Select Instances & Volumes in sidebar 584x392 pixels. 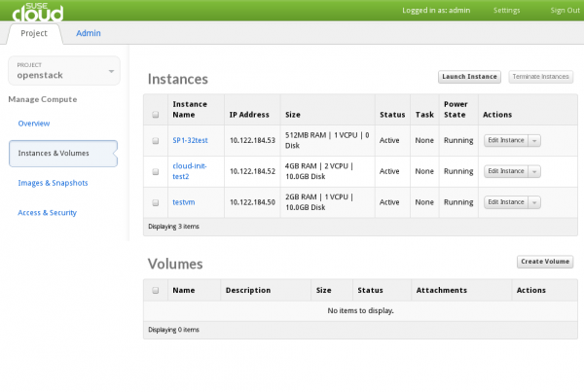63,154
